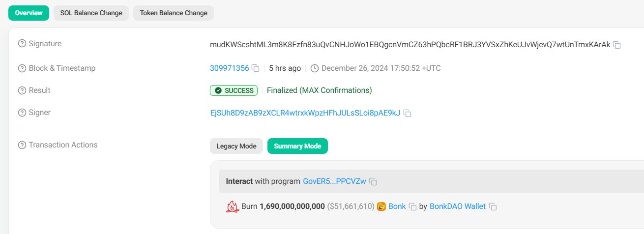The width and height of the screenshot is (644, 234).
Task: Open block 309971356 link
Action: pos(229,68)
